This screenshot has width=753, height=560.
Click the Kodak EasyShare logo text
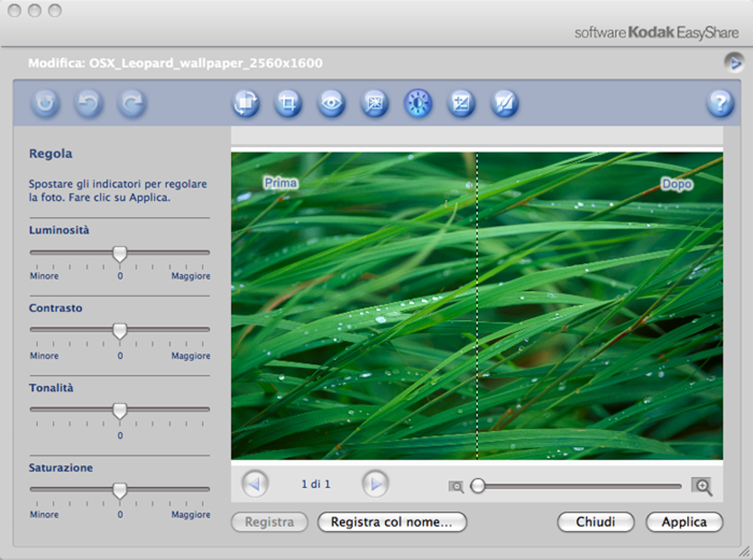click(x=656, y=32)
